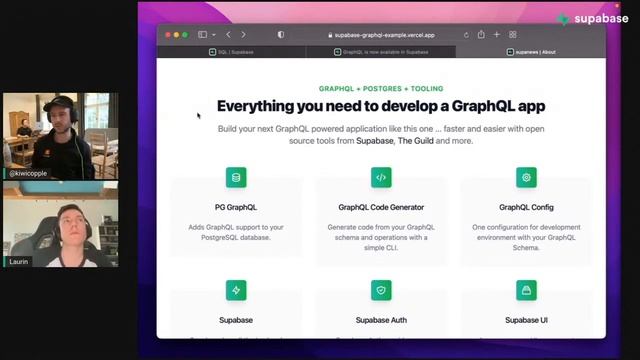
Task: Go back with the browser back arrow
Action: pyautogui.click(x=229, y=35)
